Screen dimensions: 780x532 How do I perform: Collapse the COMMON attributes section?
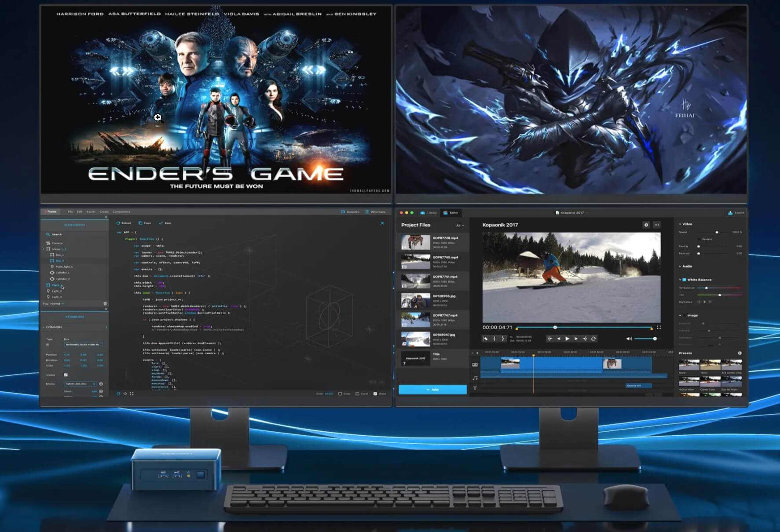tap(44, 327)
